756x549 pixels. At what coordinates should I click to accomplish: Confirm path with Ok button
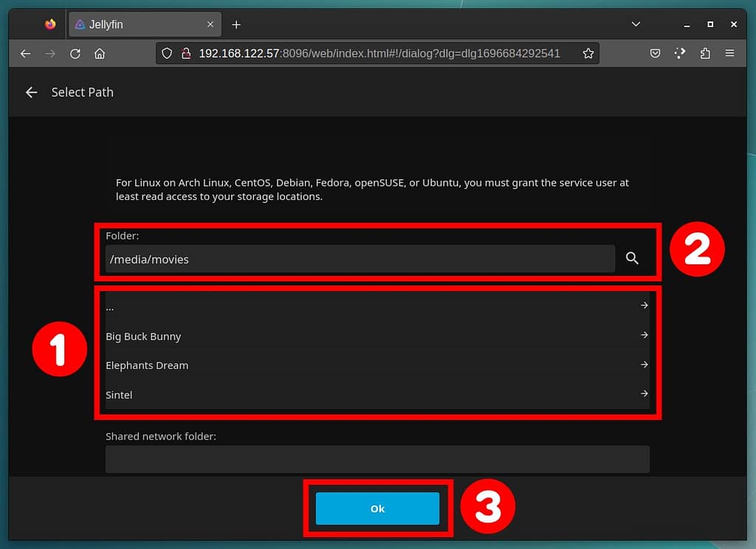[x=377, y=508]
